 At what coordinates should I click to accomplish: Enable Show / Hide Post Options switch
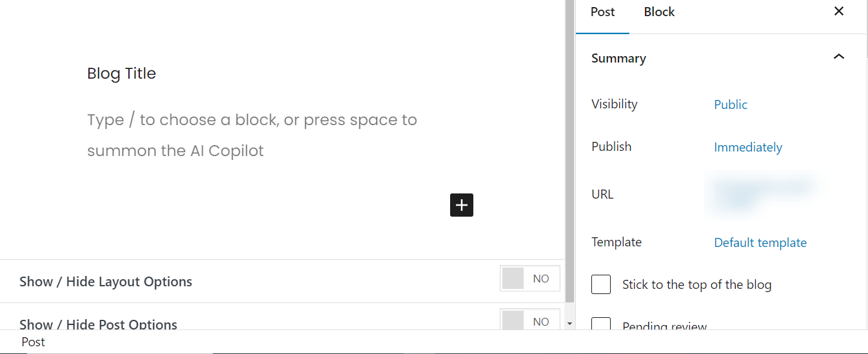pyautogui.click(x=529, y=320)
